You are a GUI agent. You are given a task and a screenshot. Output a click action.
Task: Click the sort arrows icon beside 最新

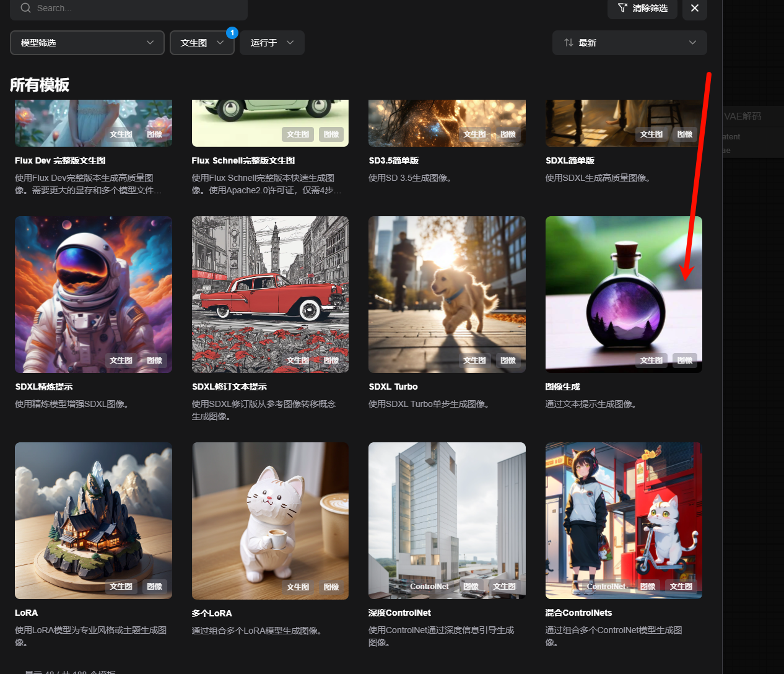point(568,43)
